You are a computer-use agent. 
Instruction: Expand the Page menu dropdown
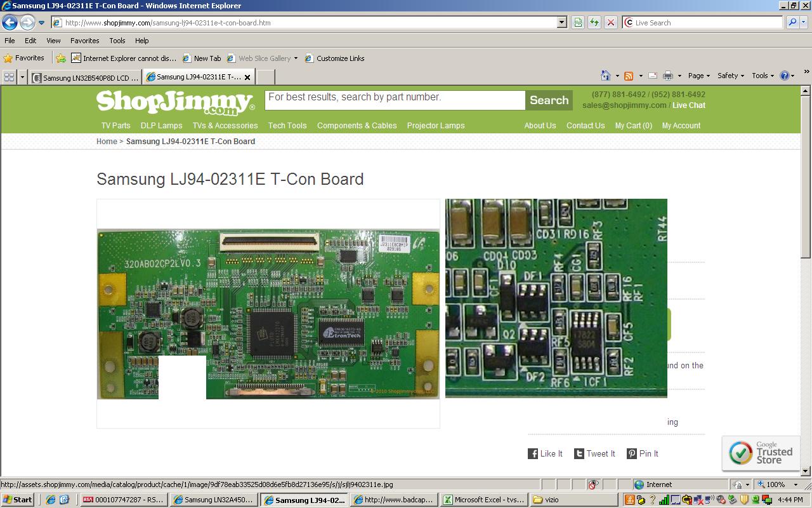click(x=699, y=76)
